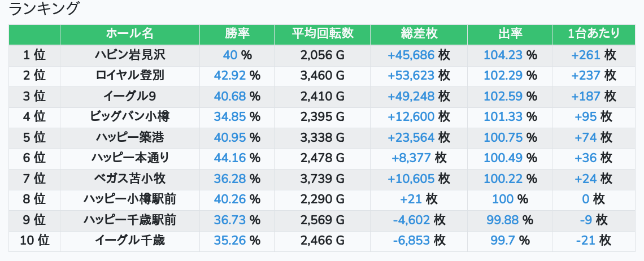The image size is (644, 261).
Task: Select the ハッピー小樽駅前 hall name
Action: 129,199
